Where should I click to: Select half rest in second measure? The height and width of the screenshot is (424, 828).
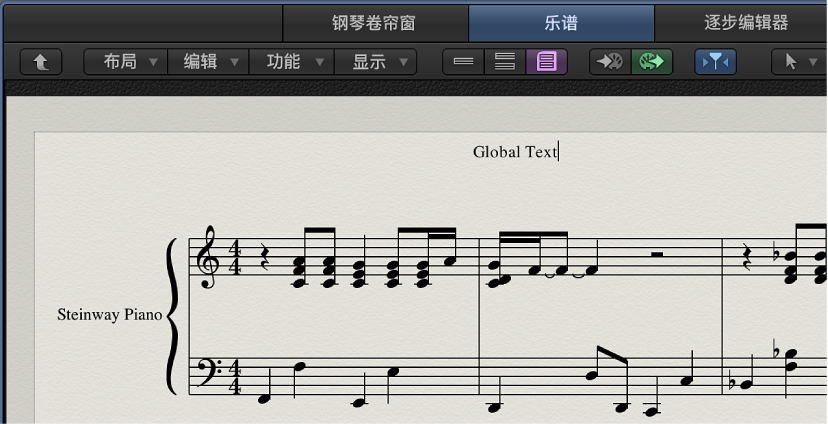click(x=657, y=255)
